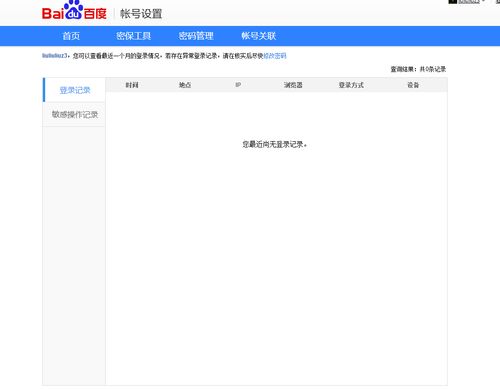Screen dimensions: 500x390
Task: Select the 敏感操作记录 sidebar tab
Action: tap(75, 114)
